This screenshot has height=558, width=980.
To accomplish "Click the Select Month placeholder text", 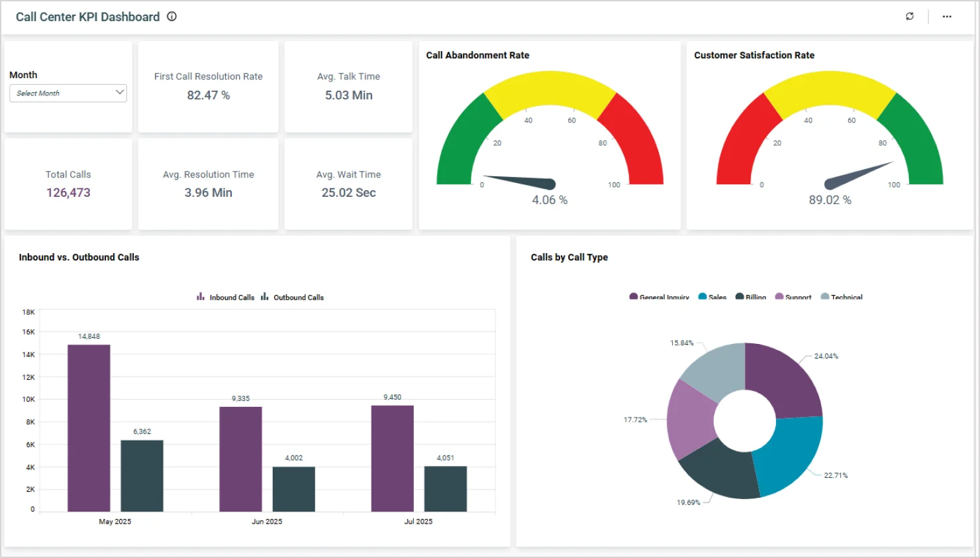I will click(x=38, y=93).
